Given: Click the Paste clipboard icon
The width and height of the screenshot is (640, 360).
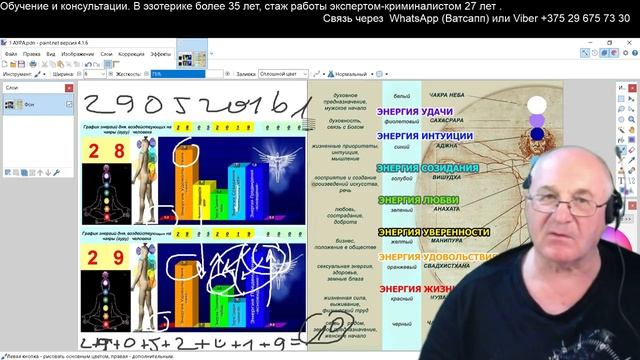Looking at the screenshot, I should coord(60,64).
